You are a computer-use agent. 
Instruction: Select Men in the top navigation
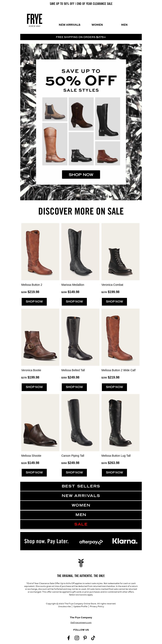124,25
